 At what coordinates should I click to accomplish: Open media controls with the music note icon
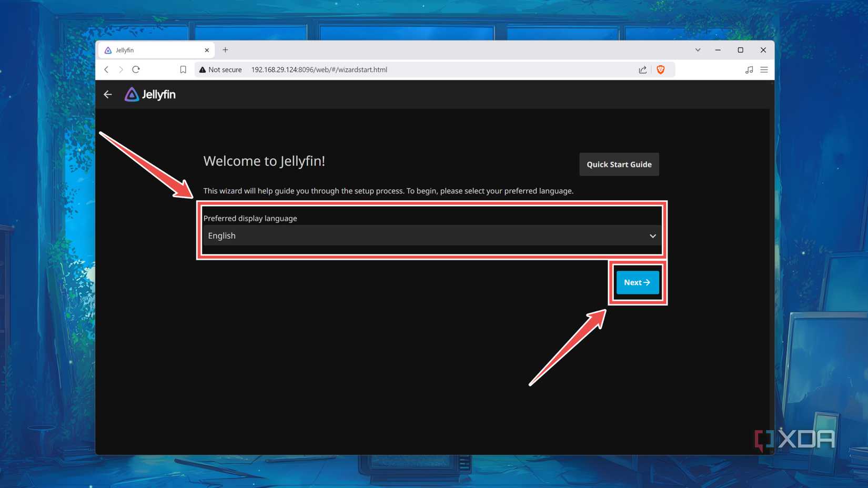(749, 69)
